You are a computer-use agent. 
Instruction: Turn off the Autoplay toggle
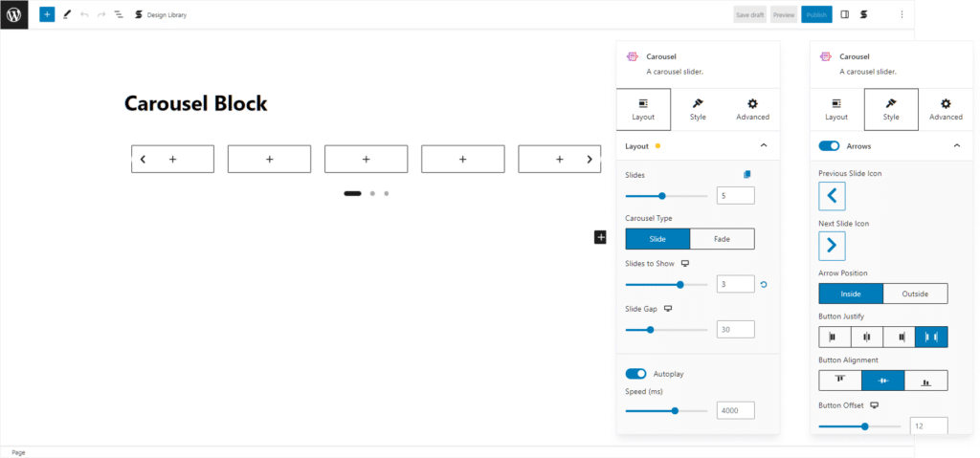pyautogui.click(x=635, y=374)
